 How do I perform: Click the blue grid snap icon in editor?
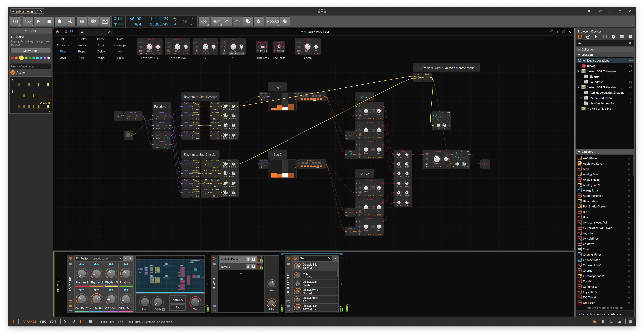click(x=71, y=32)
